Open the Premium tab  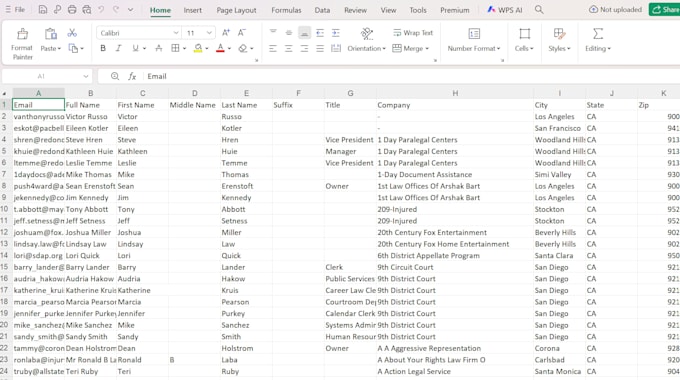point(454,10)
